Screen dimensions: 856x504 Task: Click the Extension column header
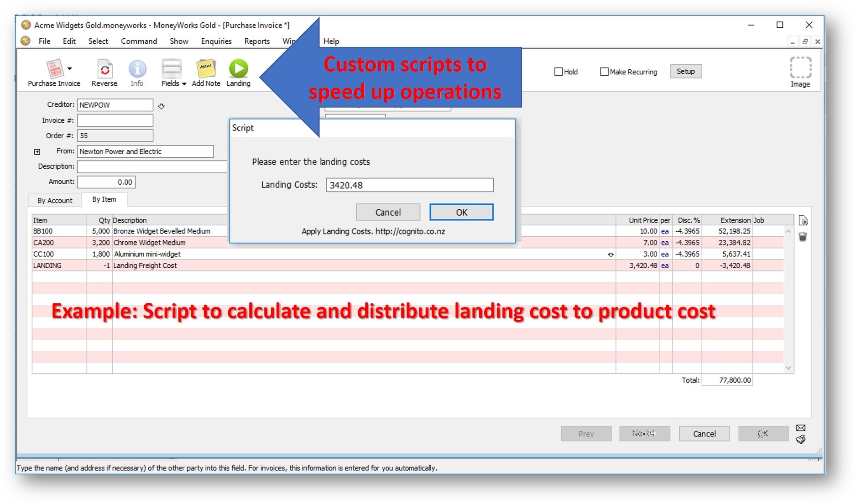tap(727, 220)
